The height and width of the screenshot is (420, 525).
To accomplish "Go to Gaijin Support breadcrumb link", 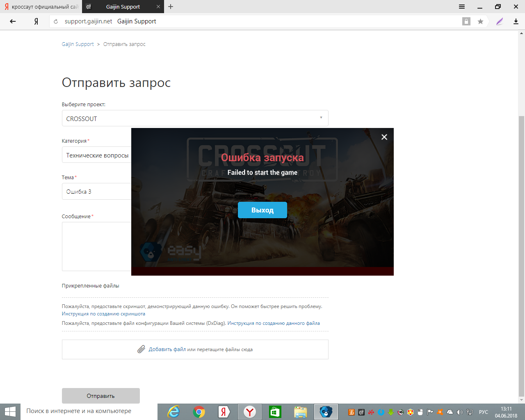I will click(78, 44).
